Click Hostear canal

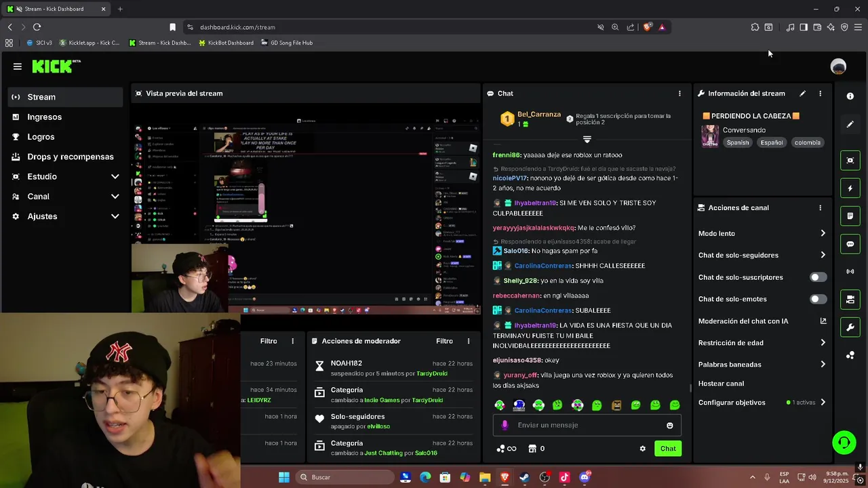pos(721,384)
